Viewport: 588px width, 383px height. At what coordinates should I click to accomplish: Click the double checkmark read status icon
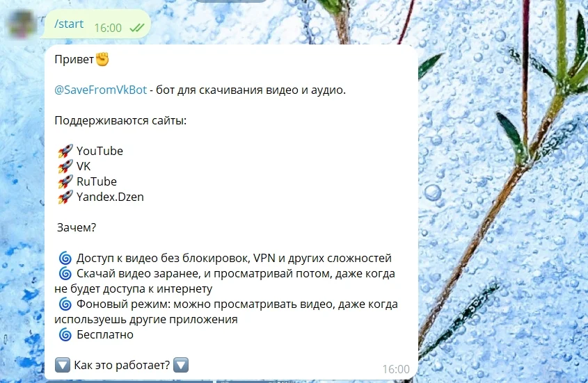[x=137, y=28]
